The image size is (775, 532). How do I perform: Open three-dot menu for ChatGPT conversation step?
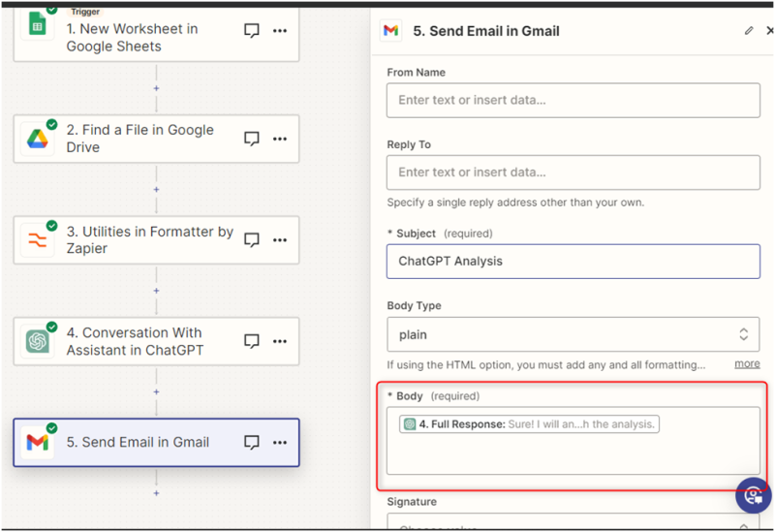[280, 341]
